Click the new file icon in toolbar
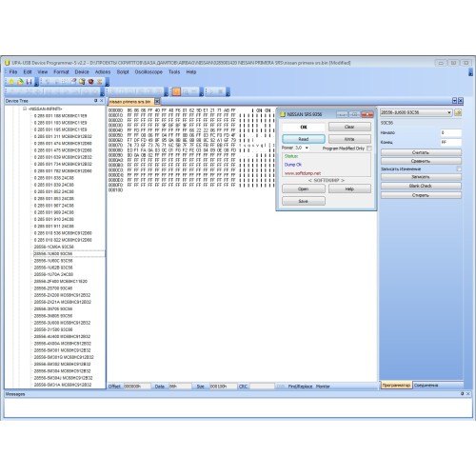This screenshot has width=476, height=476. click(x=11, y=82)
